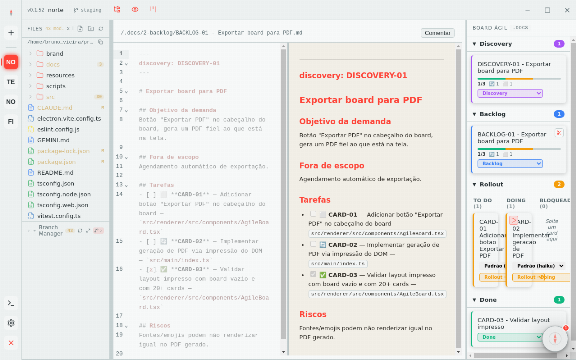Click the red icon atop the left sidebar
576x360 pixels.
(11, 13)
